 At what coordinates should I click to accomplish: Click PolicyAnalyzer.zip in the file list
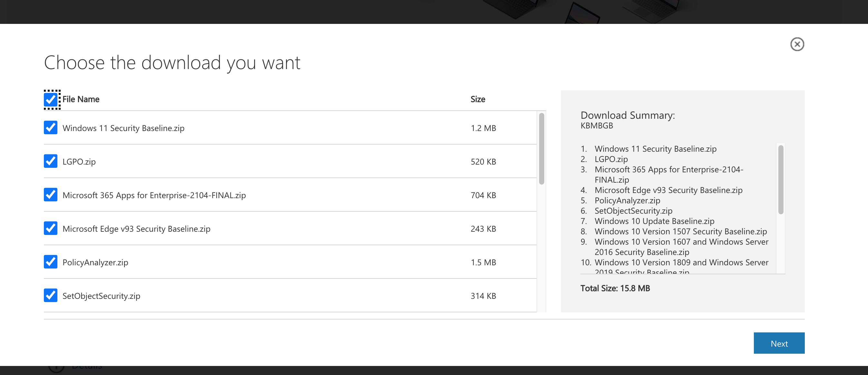pos(95,262)
